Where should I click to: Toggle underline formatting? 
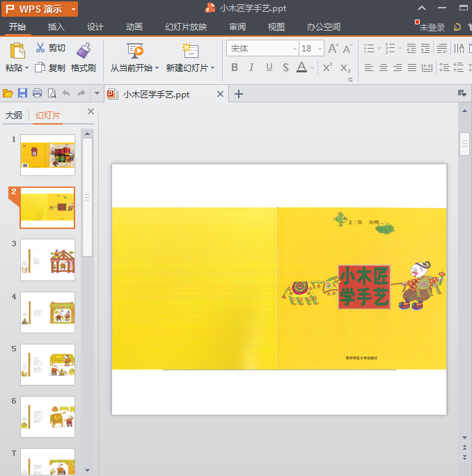(x=269, y=68)
